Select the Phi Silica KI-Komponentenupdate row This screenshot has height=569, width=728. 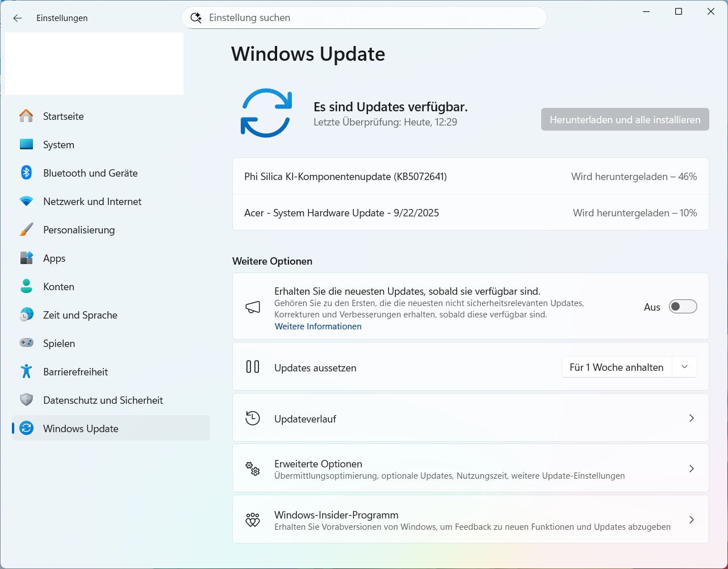(x=471, y=177)
